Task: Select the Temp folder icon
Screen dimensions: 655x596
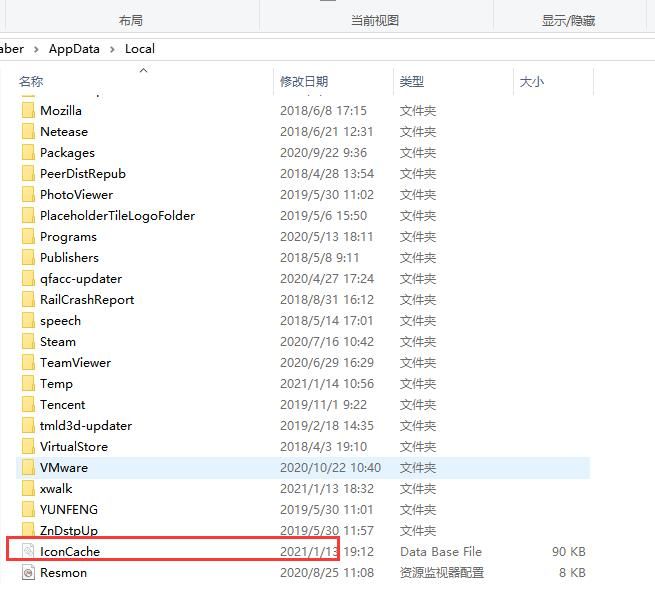Action: point(28,384)
